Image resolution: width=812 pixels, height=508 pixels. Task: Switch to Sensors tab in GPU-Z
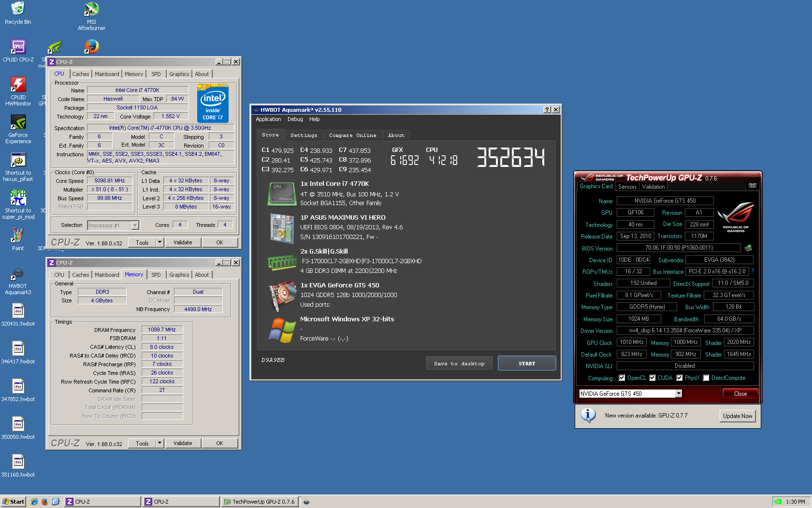pos(627,187)
